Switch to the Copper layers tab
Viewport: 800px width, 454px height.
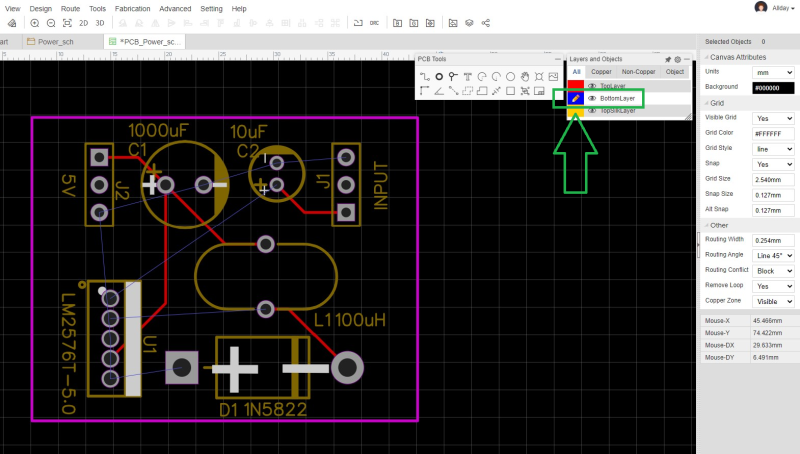tap(601, 72)
